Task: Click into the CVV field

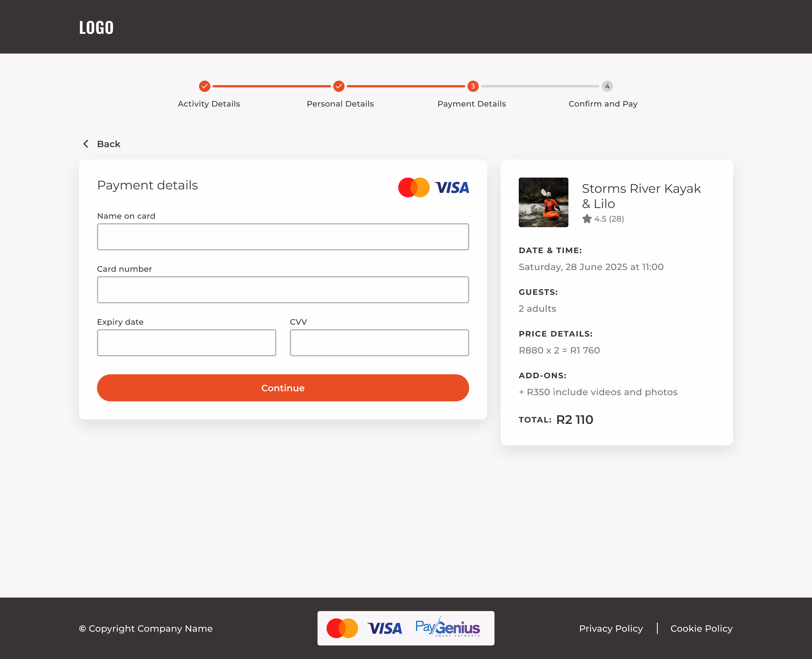Action: 379,343
